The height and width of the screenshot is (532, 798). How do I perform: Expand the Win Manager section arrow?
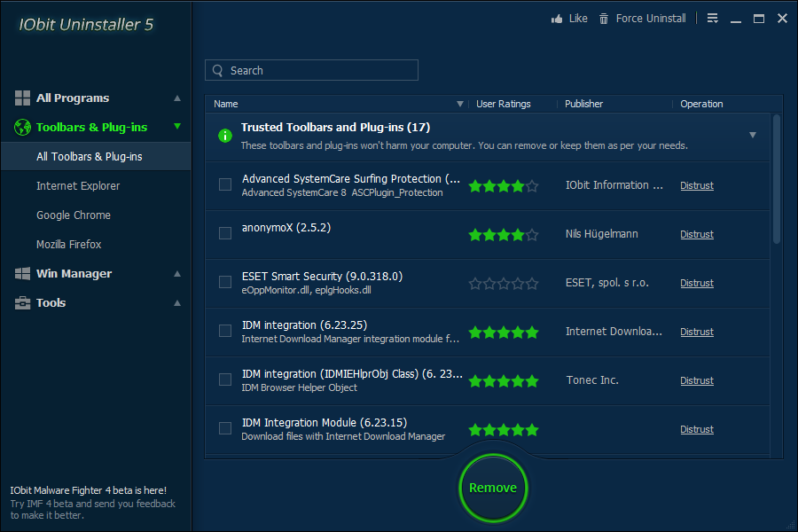click(x=177, y=274)
